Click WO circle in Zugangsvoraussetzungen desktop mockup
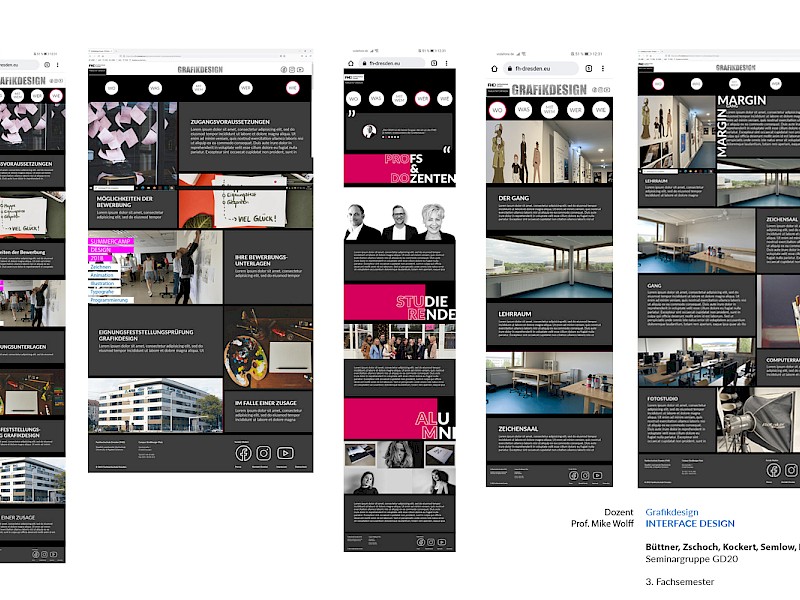Image resolution: width=800 pixels, height=600 pixels. click(111, 88)
